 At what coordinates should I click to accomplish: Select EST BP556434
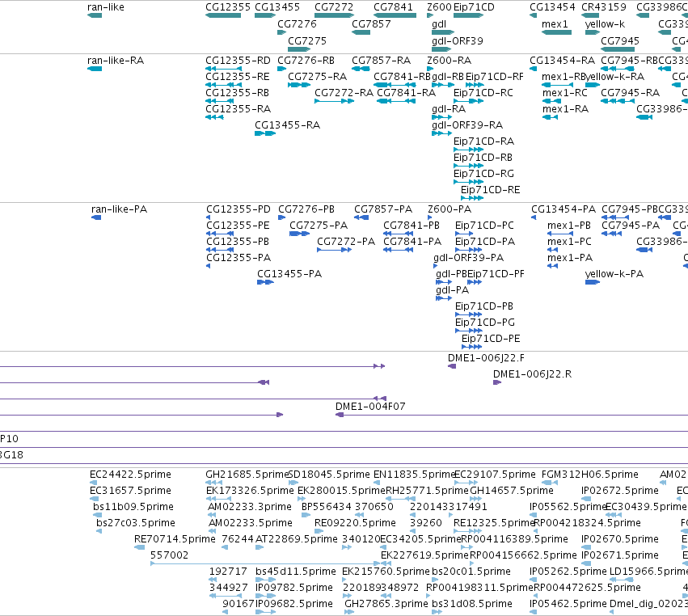coord(327,507)
